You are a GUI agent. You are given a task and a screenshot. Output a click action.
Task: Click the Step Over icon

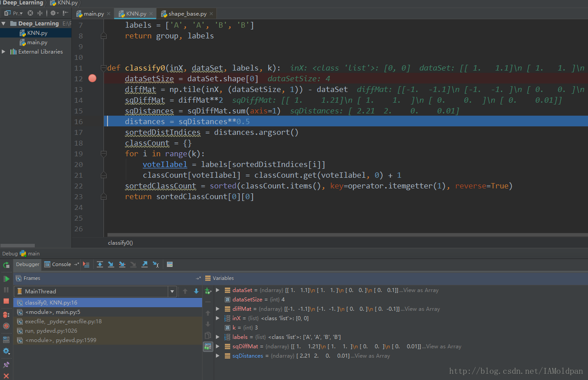100,265
